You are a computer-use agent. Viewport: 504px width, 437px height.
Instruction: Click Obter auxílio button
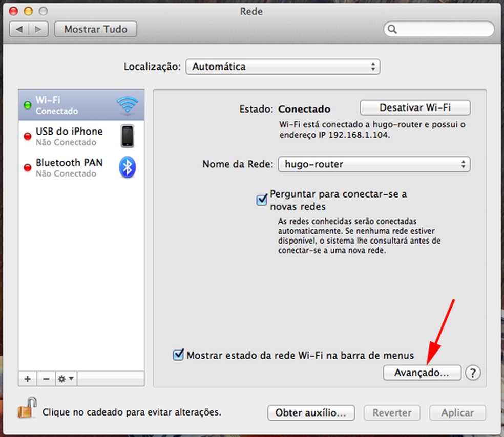(x=311, y=412)
